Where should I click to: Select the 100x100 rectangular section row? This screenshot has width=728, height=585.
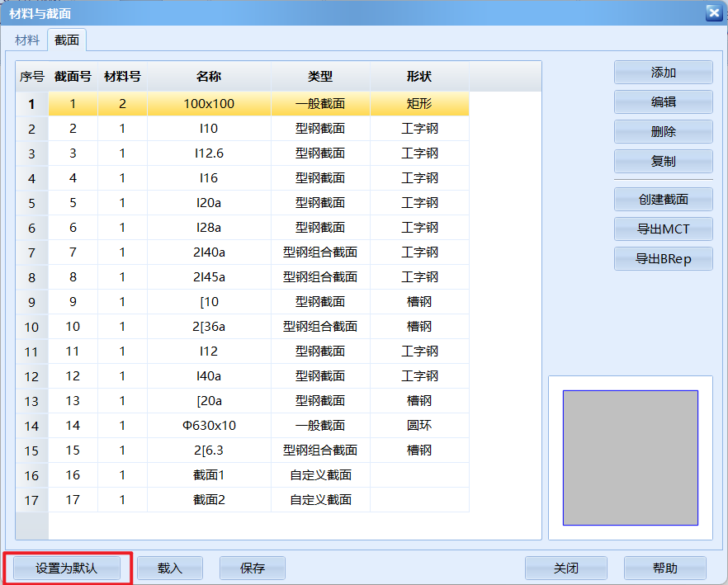click(209, 104)
